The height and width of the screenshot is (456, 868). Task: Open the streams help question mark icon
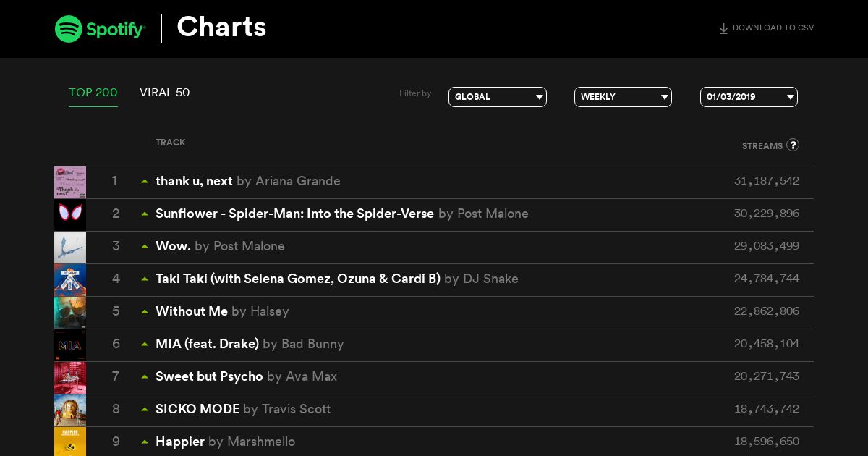click(x=793, y=145)
